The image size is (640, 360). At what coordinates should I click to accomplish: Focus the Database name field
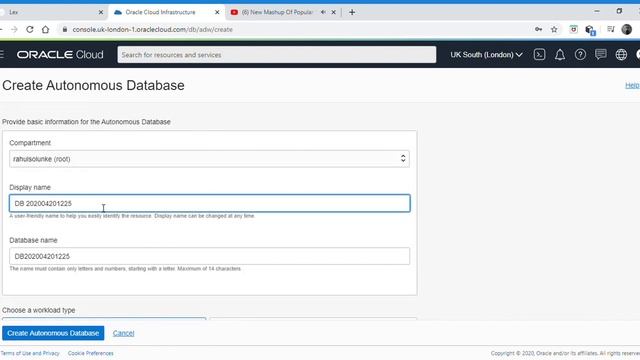click(x=209, y=256)
